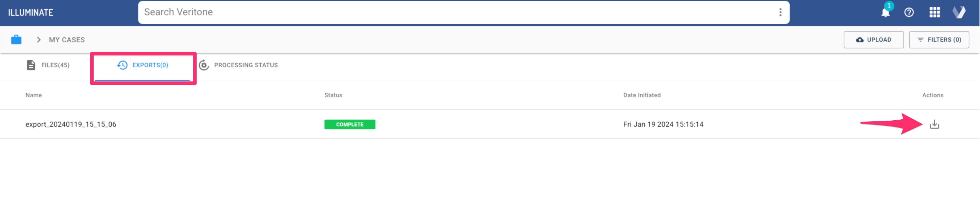Select the Exports(0) tab
Image resolution: width=980 pixels, height=199 pixels.
[x=143, y=65]
